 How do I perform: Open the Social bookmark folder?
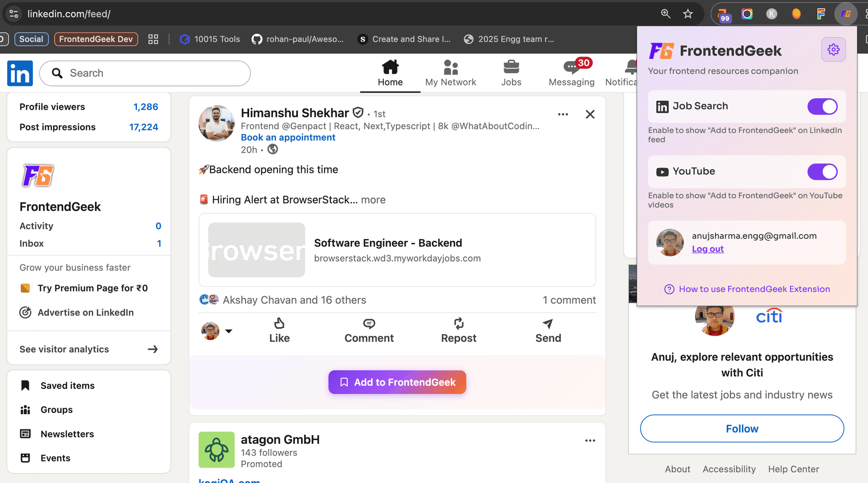[x=31, y=39]
